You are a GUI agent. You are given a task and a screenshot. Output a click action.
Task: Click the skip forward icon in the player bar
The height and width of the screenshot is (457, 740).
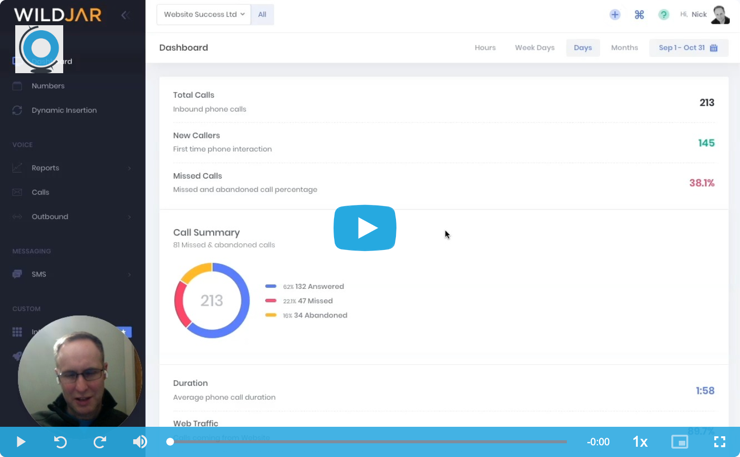point(100,442)
